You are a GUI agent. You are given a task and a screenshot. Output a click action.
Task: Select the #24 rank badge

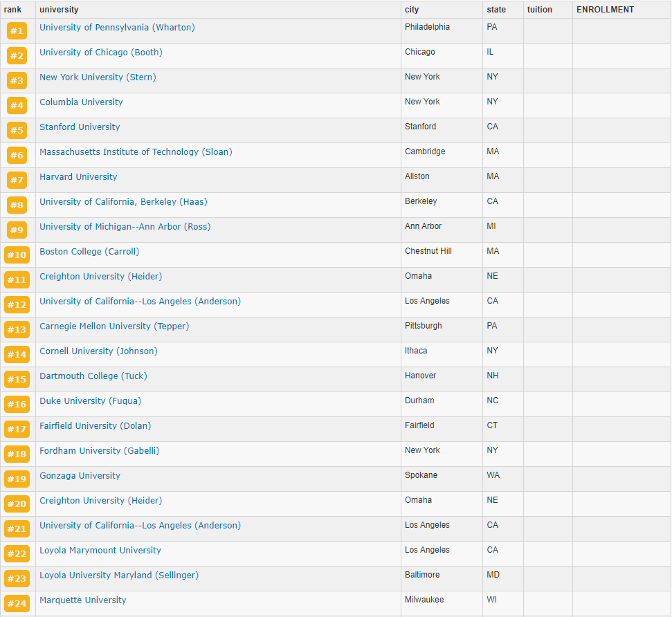tap(17, 604)
